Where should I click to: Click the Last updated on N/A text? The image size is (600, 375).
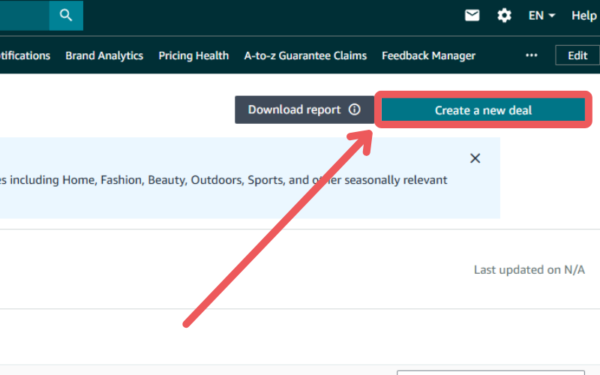coord(529,270)
